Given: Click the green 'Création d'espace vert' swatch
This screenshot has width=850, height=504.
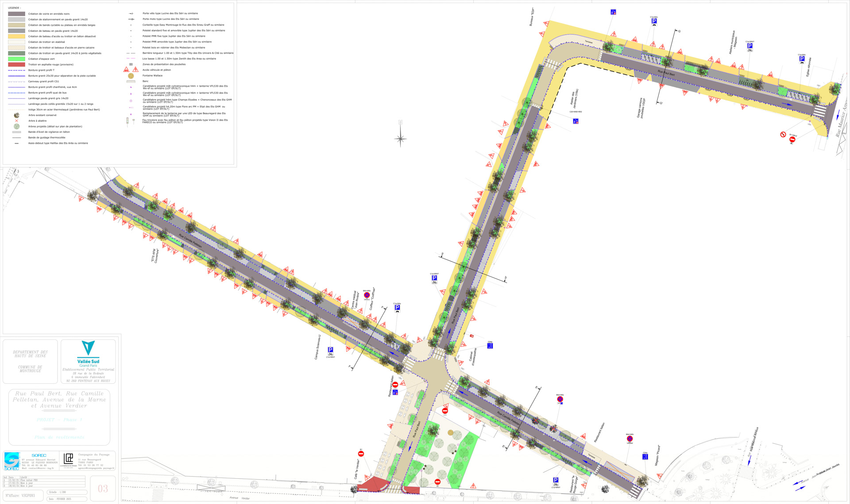Looking at the screenshot, I should coord(17,59).
